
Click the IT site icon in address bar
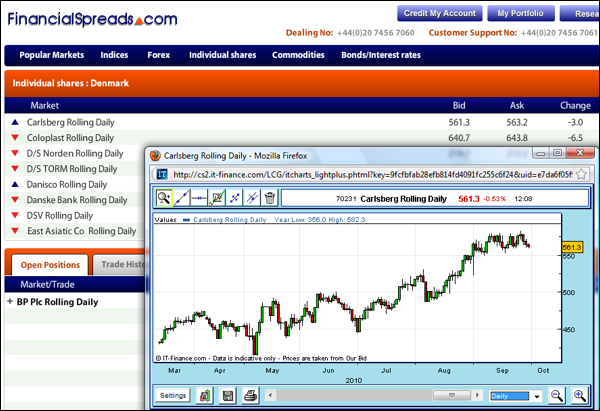[162, 175]
